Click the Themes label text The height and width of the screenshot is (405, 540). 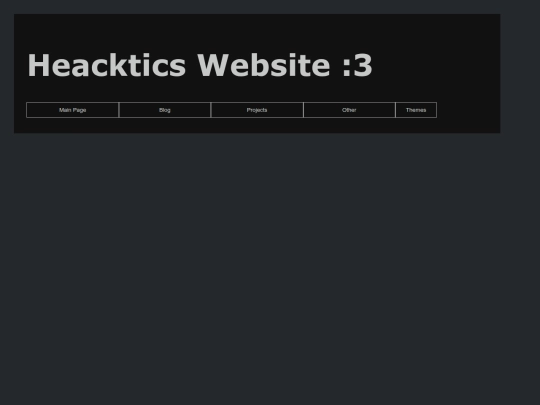[x=416, y=110]
